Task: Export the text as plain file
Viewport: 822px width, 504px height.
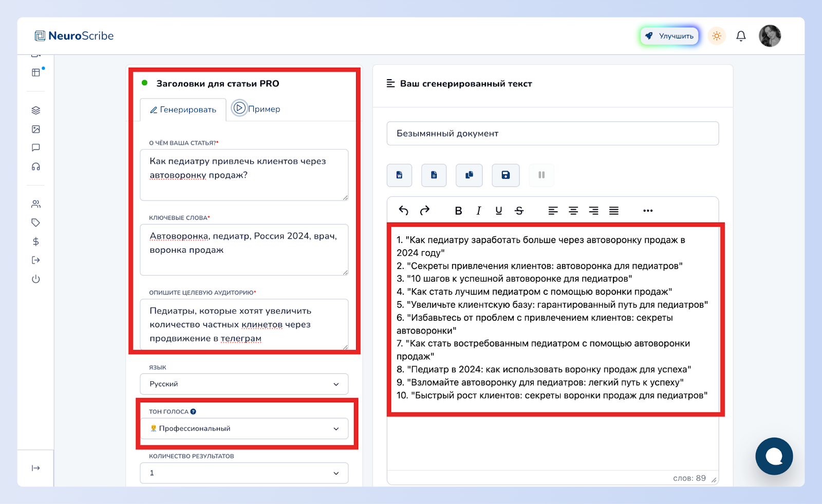Action: pos(434,175)
